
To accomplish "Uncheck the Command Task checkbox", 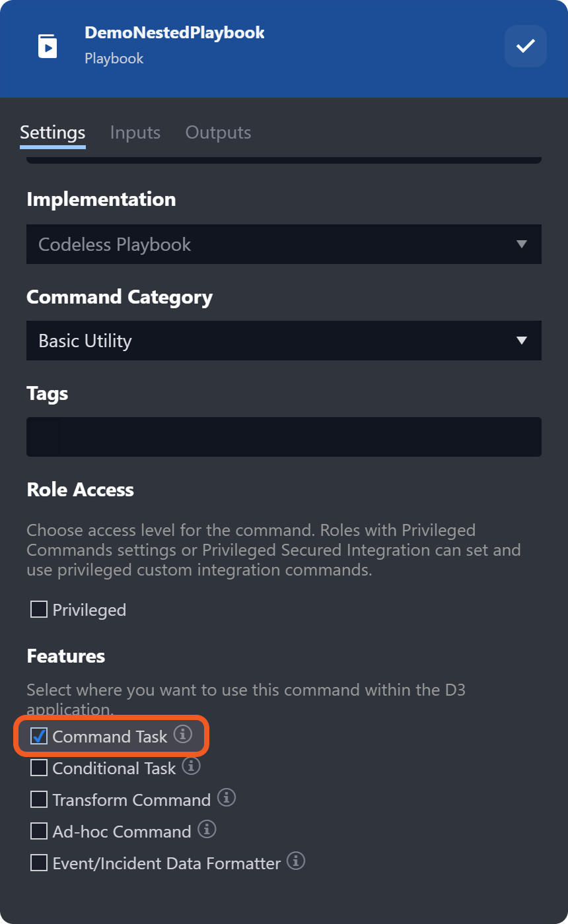I will click(x=39, y=736).
